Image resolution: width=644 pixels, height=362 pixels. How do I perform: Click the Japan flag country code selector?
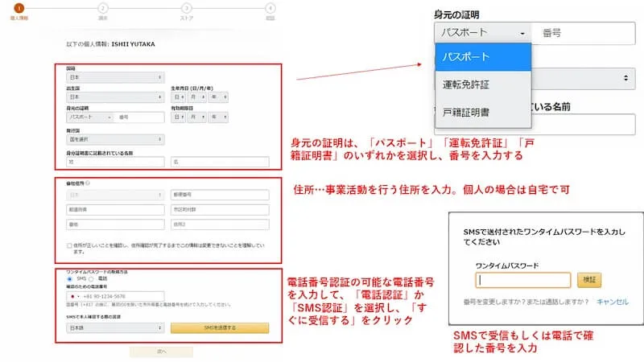72,296
